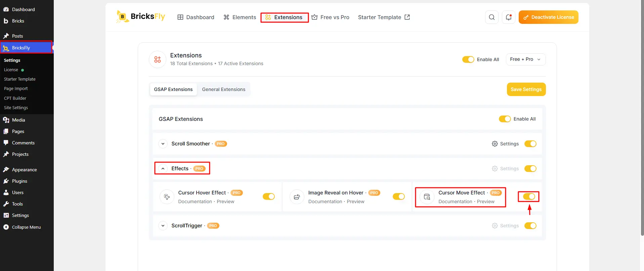Click the Projects pin icon
644x271 pixels.
tap(6, 154)
